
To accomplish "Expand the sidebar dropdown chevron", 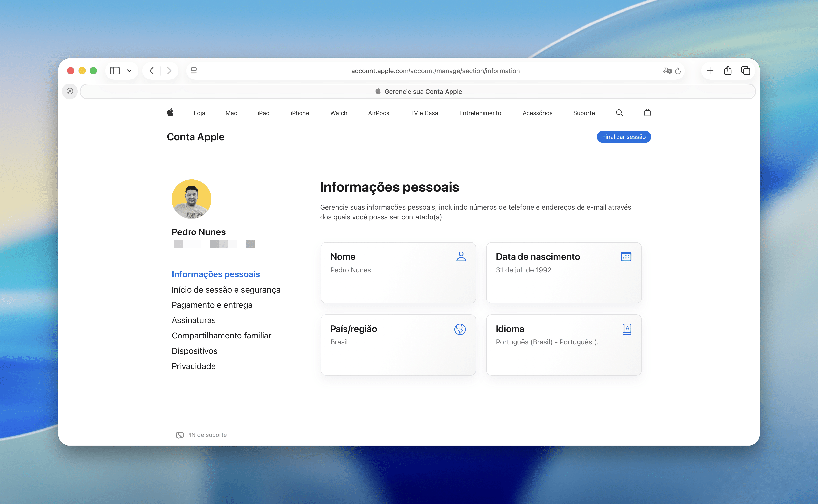I will pos(129,71).
